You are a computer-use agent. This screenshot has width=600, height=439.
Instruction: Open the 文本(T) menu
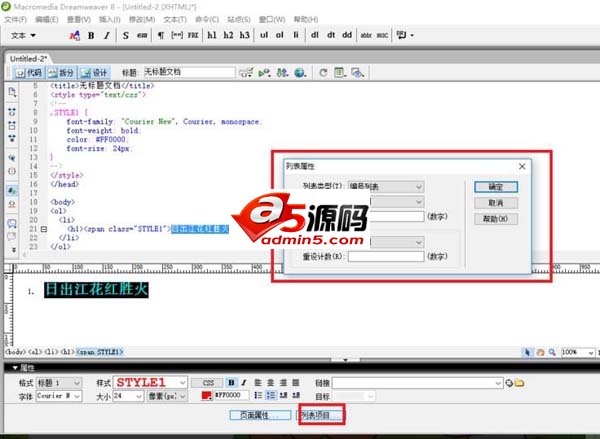tap(175, 19)
